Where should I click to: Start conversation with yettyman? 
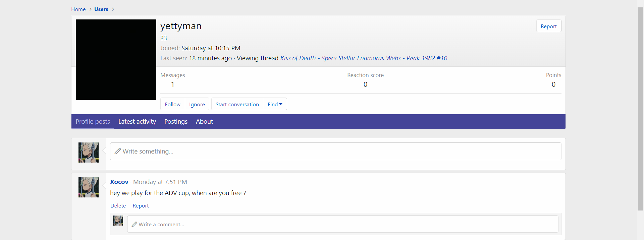[237, 104]
